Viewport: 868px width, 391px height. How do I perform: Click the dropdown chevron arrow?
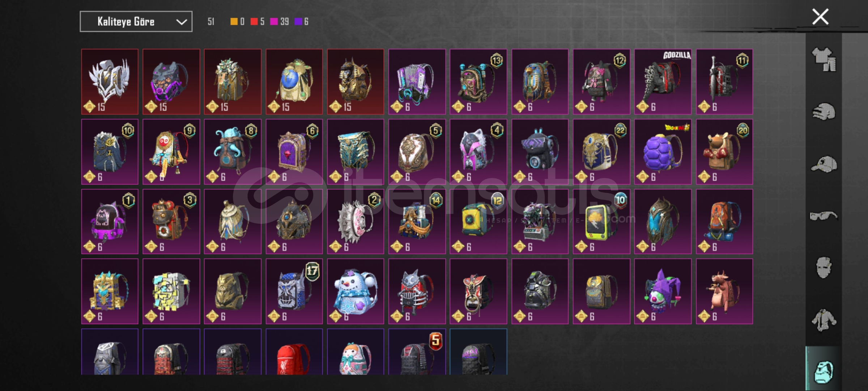pyautogui.click(x=181, y=22)
